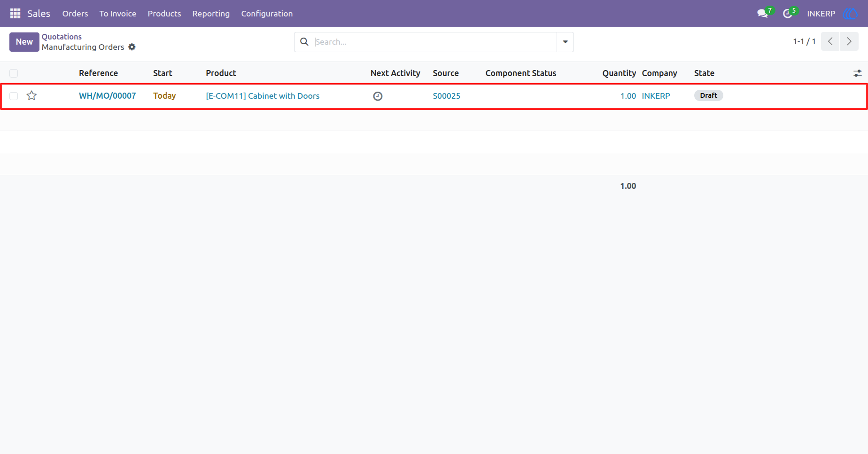
Task: Click the user avatar icon next to INKERP
Action: coord(850,14)
